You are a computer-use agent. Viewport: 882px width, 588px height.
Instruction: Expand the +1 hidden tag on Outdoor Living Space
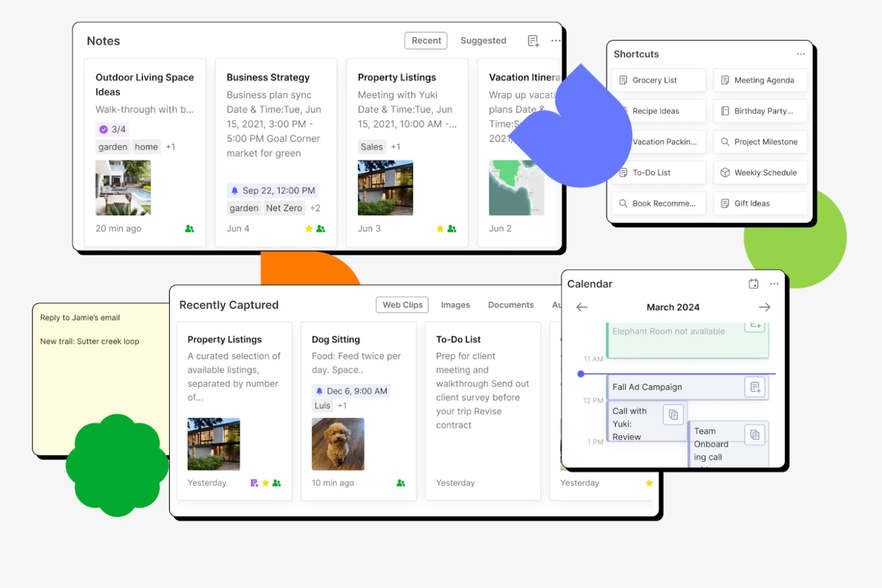(x=170, y=147)
